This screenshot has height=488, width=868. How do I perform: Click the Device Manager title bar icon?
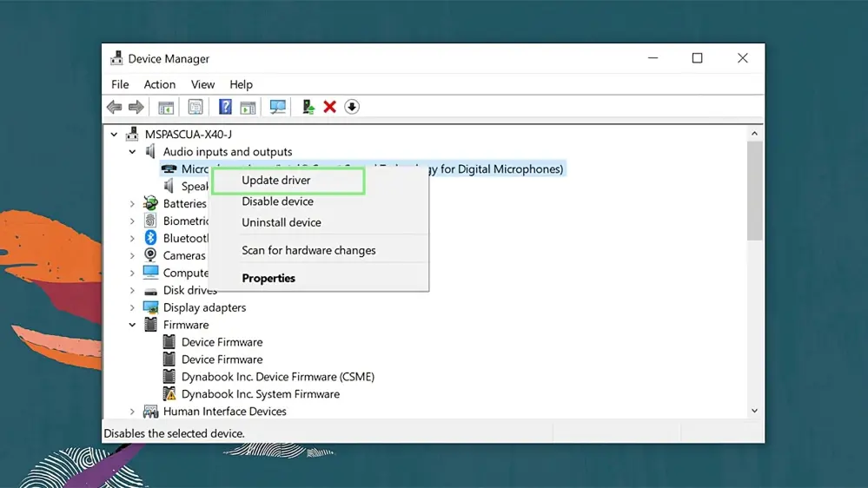pyautogui.click(x=116, y=58)
